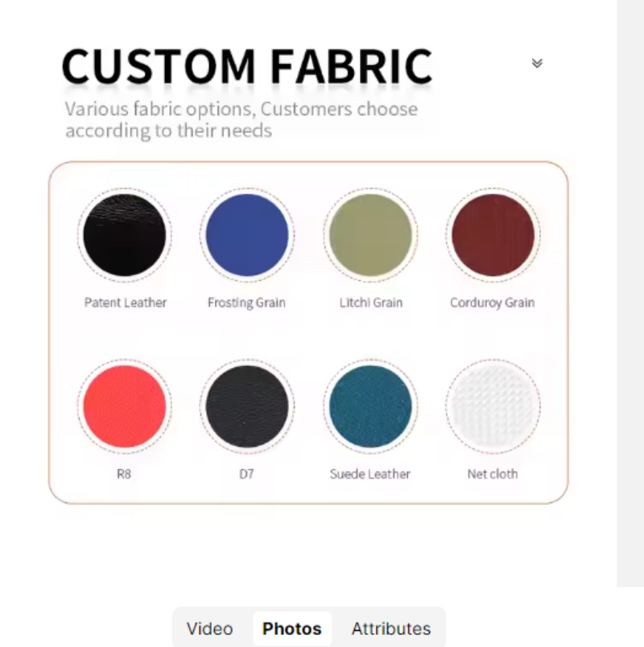Choose the teal Suede Leather swatch
The height and width of the screenshot is (647, 644).
pyautogui.click(x=370, y=406)
